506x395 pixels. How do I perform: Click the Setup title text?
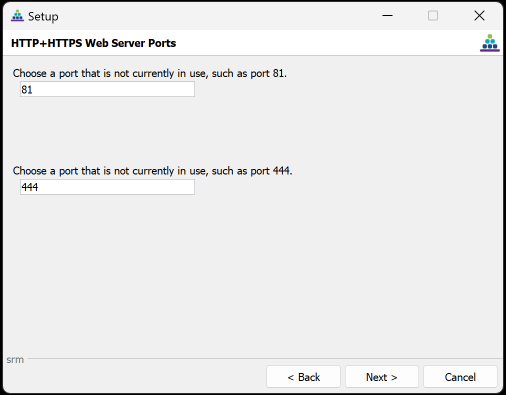click(x=43, y=16)
